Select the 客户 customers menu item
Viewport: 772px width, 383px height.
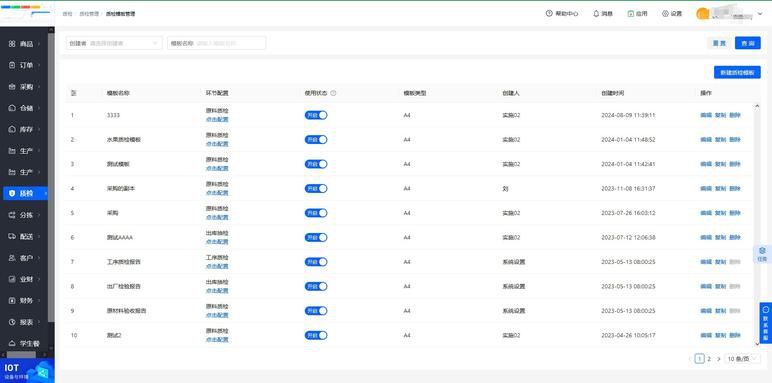[25, 258]
